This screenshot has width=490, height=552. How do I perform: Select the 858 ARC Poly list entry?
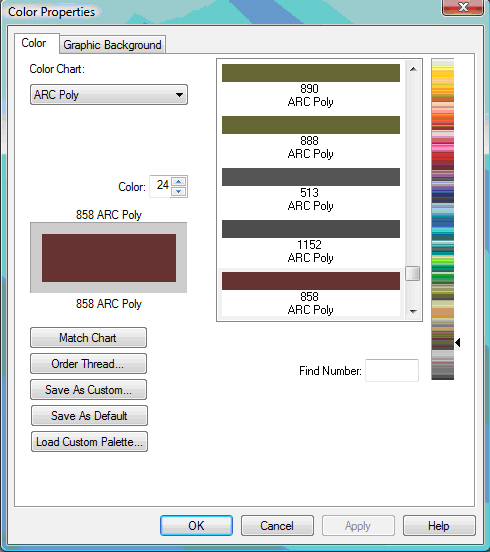(x=311, y=294)
